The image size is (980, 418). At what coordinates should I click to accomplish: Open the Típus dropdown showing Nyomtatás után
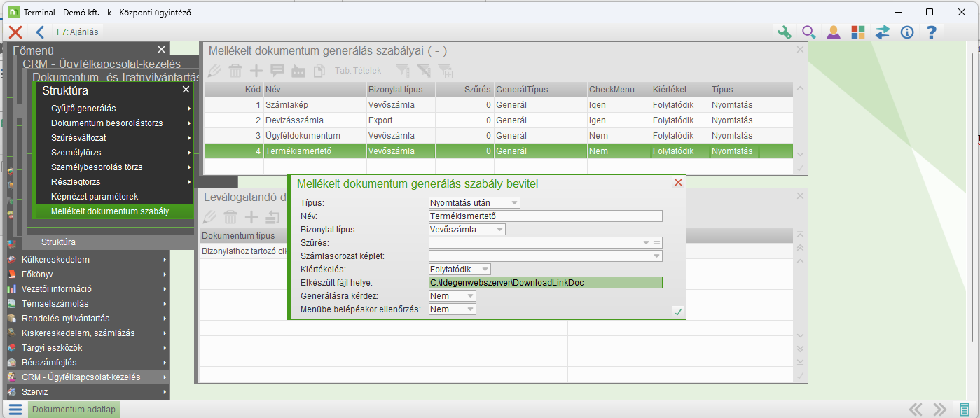(x=515, y=203)
